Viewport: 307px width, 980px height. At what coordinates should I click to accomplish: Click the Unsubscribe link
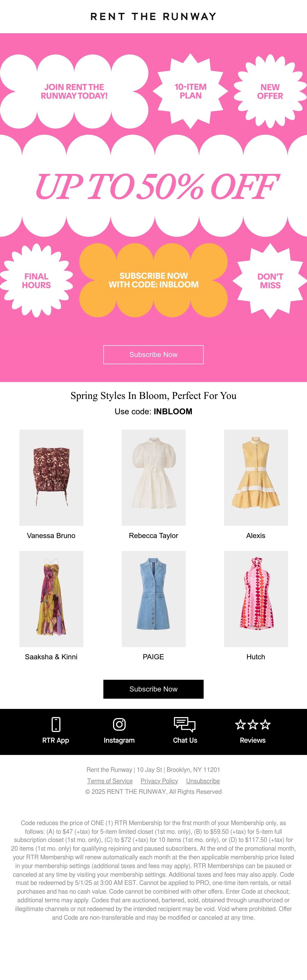click(203, 781)
